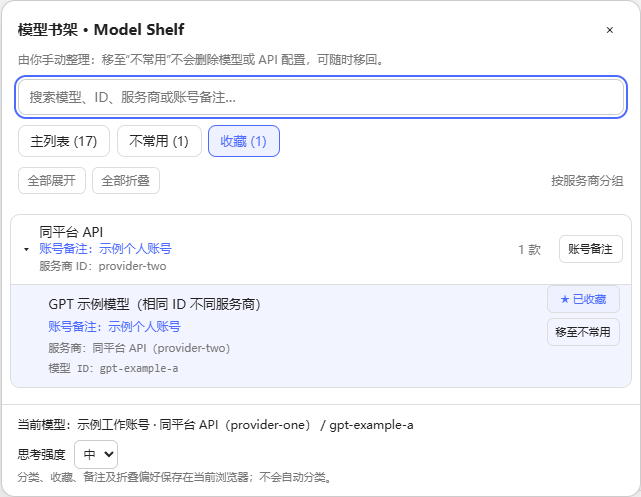Open 账号备注 button for provider-two group
The width and height of the screenshot is (641, 497).
coord(590,249)
